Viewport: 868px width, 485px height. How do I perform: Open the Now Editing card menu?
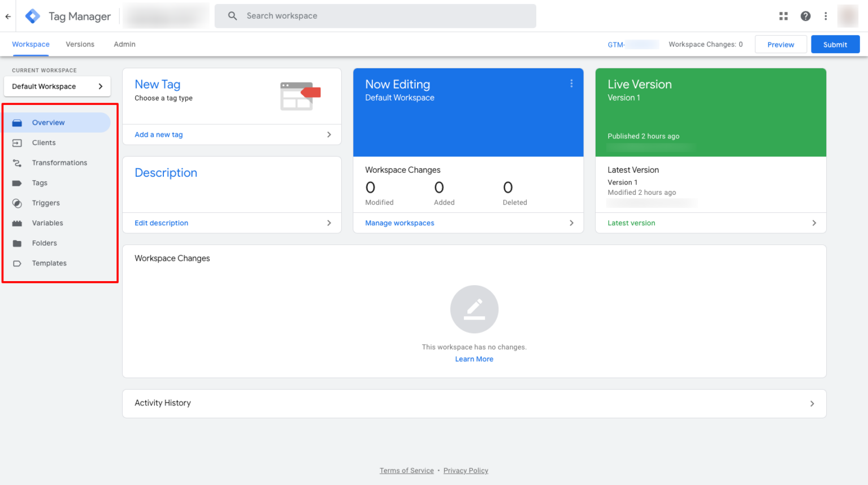571,83
